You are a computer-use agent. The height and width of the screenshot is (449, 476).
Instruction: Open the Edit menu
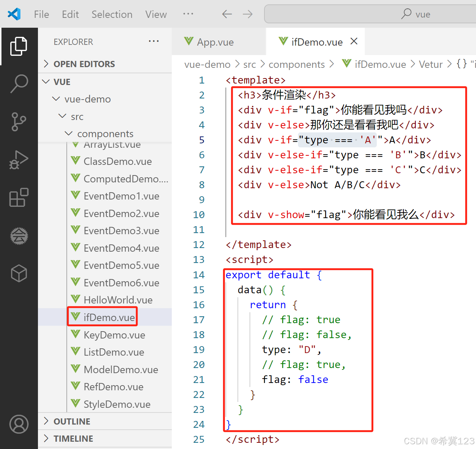coord(70,14)
